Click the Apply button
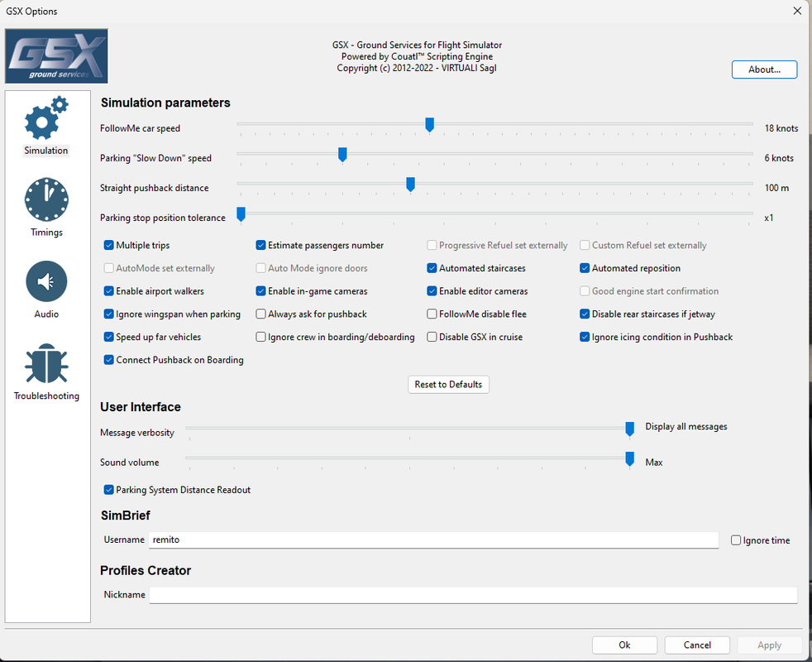812x662 pixels. 769,645
